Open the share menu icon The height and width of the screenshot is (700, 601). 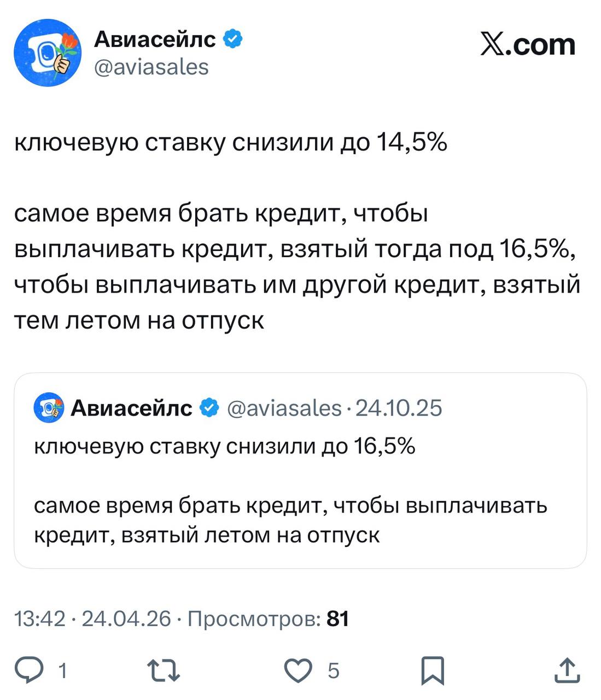(x=567, y=670)
